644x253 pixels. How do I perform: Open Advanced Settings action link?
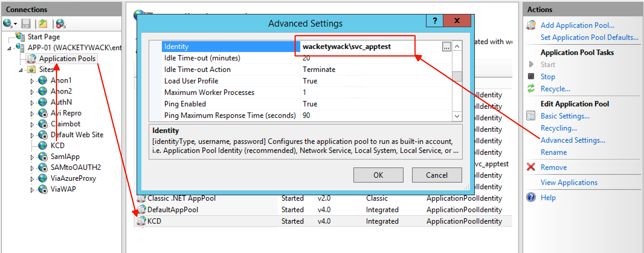[573, 140]
